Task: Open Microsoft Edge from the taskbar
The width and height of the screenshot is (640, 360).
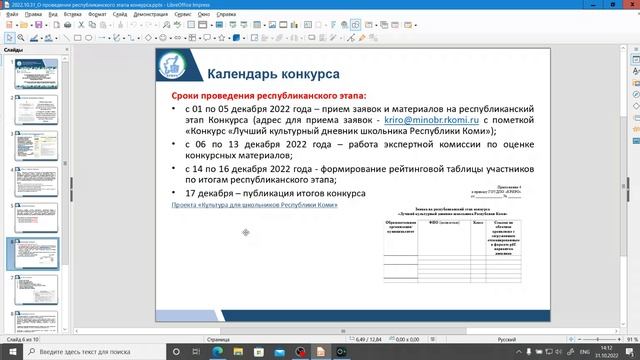Action: click(x=218, y=352)
